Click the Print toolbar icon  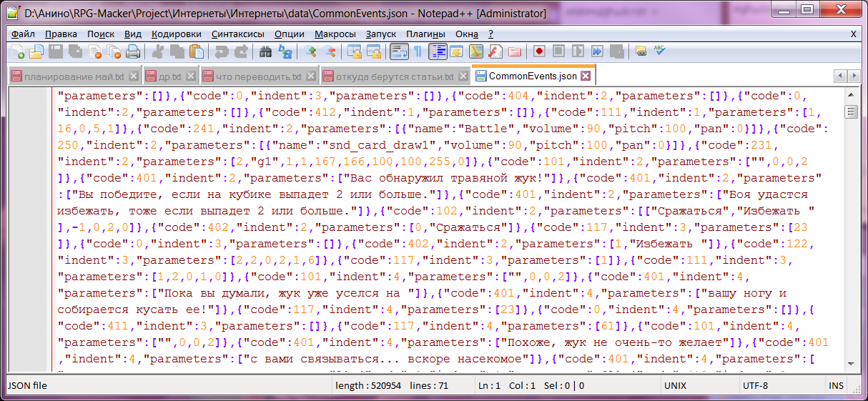(133, 51)
